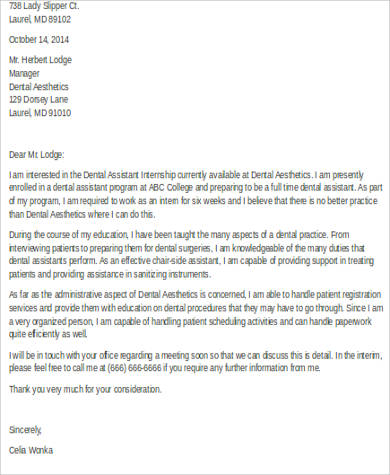
Task: Click the phrase 'effective chair-side assistant'
Action: 170,261
